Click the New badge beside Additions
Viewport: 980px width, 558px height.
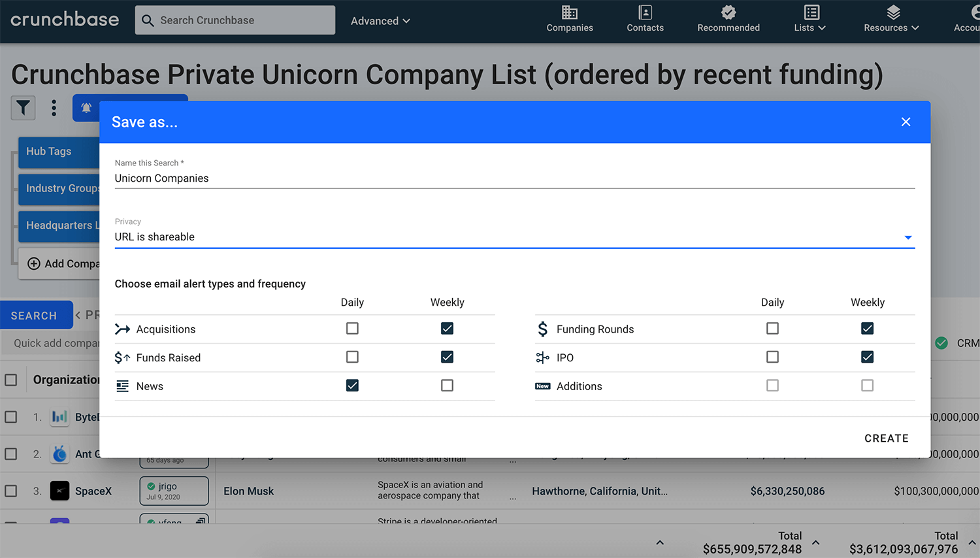coord(542,386)
